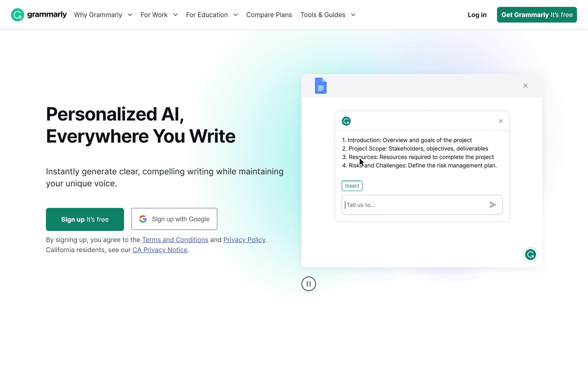
Task: Click the Grammarly G icon in suggestion card
Action: coord(346,121)
